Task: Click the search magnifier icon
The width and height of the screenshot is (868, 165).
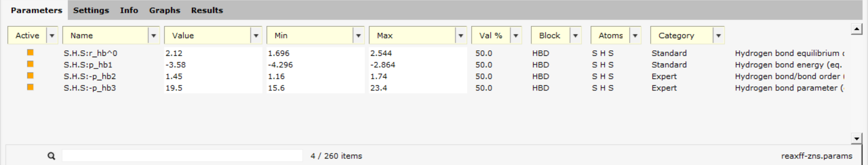Action: (51, 156)
